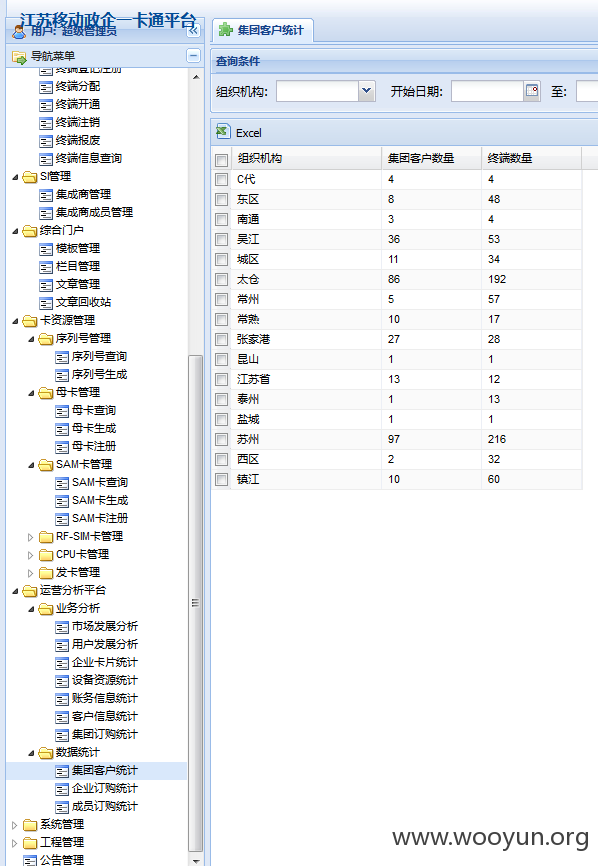
Task: Check the box for the C代 row
Action: 221,179
